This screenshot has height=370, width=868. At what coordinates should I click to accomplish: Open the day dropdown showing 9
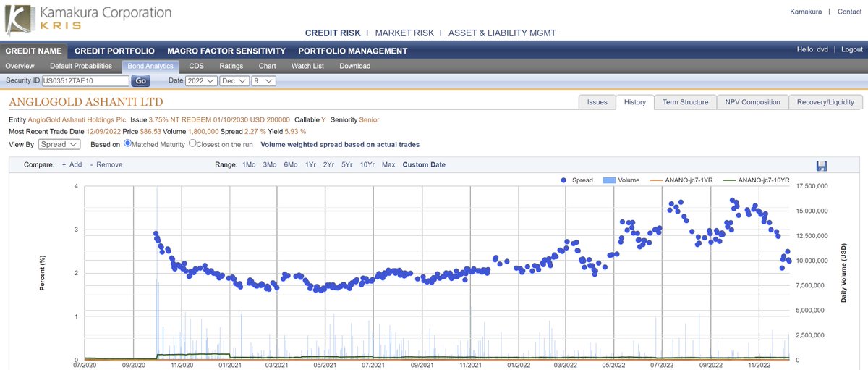tap(264, 81)
